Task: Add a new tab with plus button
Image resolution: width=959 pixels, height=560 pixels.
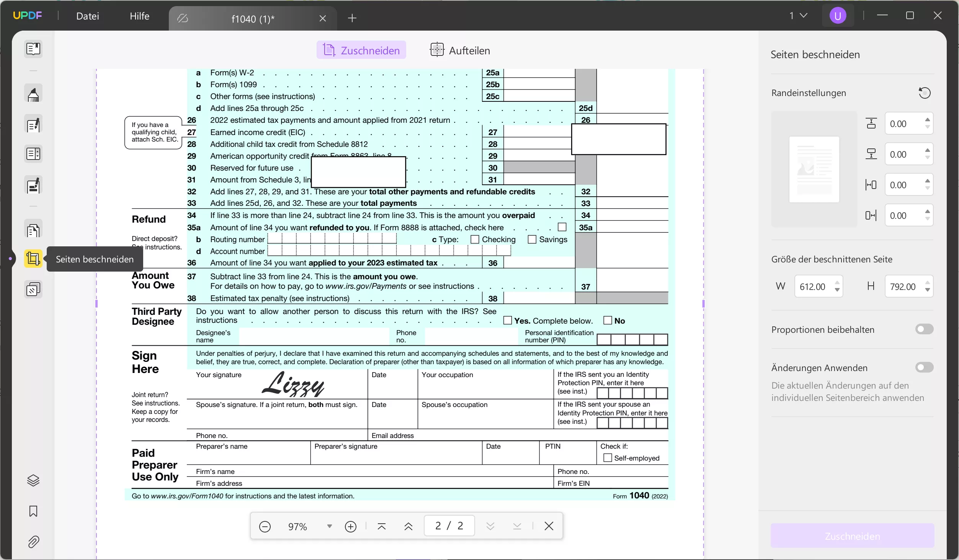Action: click(x=352, y=18)
